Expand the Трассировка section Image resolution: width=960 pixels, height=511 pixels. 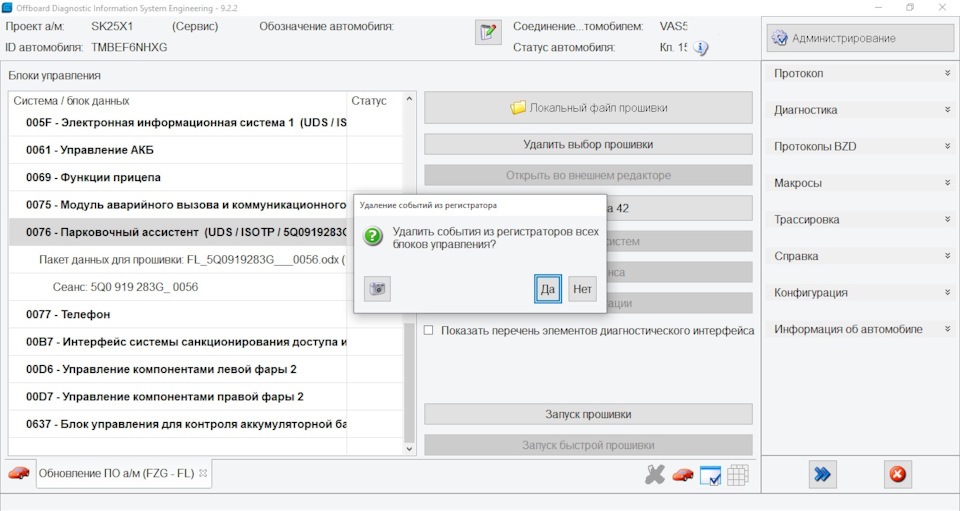[860, 220]
